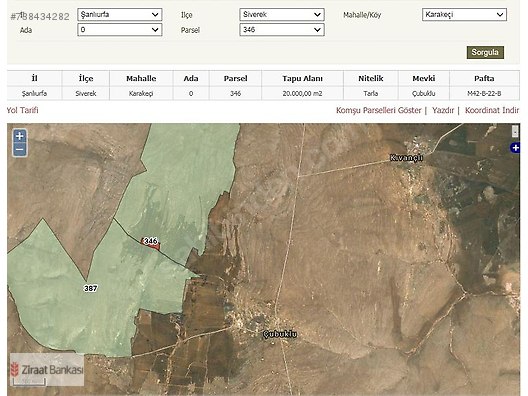Click the Çubuklu village label
The height and width of the screenshot is (396, 528).
click(x=279, y=334)
